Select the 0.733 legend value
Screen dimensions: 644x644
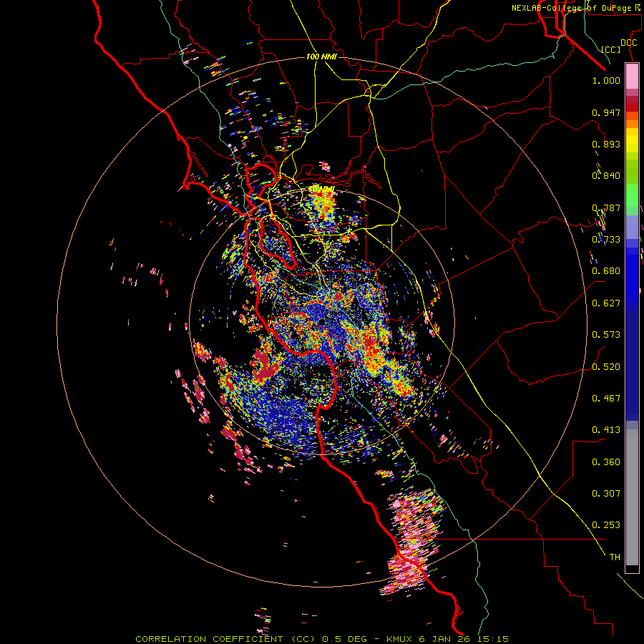point(606,240)
